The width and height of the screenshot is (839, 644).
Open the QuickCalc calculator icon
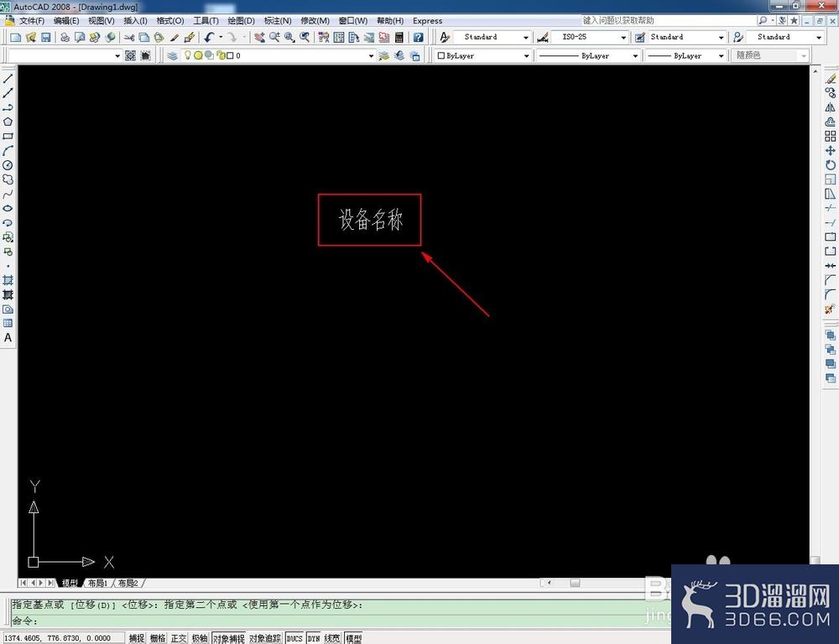(399, 37)
